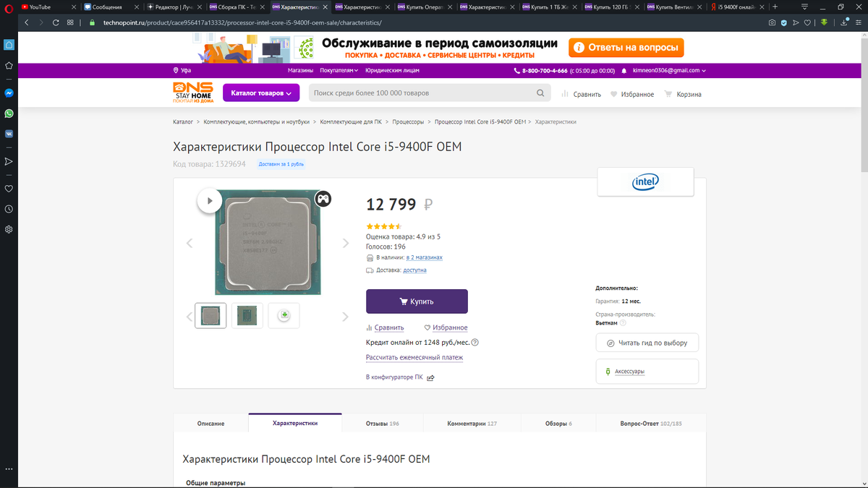Open Рассчитать ежемесячный платеж link
868x488 pixels.
414,357
